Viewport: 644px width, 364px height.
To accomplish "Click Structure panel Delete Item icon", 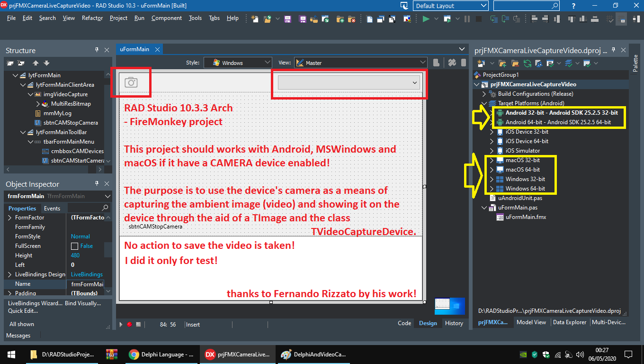I will coord(21,63).
